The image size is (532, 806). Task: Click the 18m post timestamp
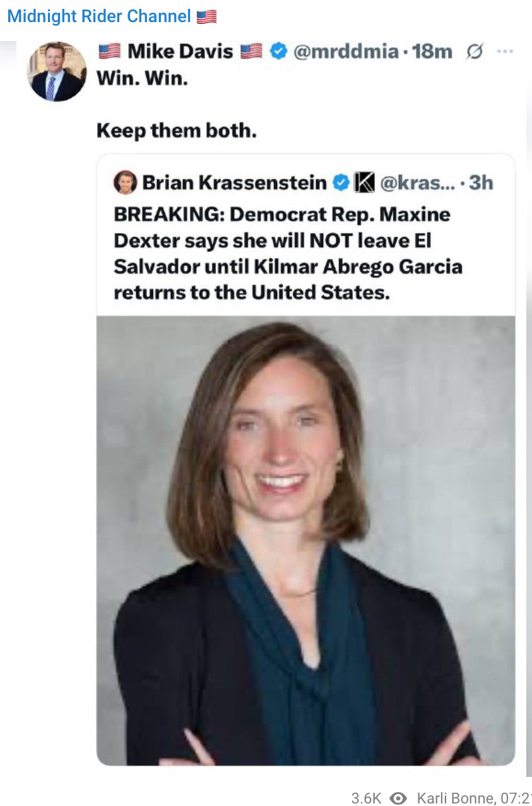[432, 52]
